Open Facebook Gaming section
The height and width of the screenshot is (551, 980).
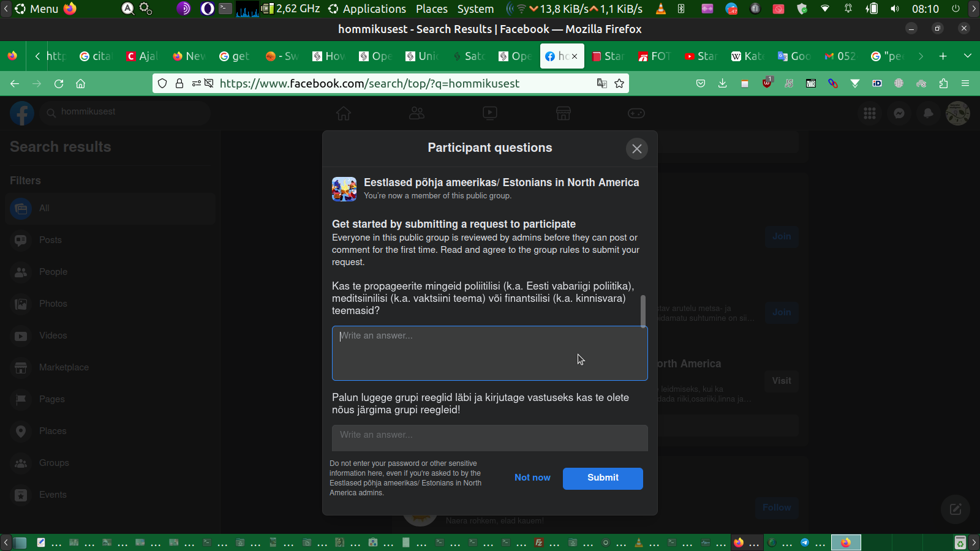pyautogui.click(x=636, y=113)
